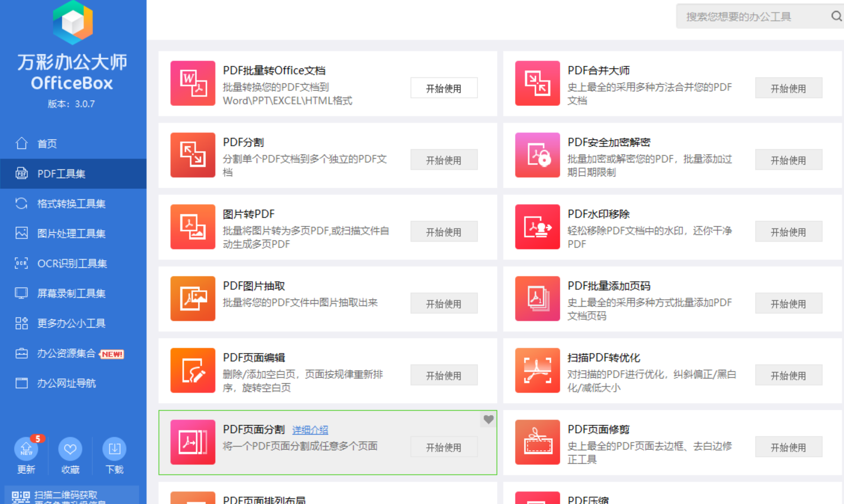844x504 pixels.
Task: Click the PDF页面排列布局 title text
Action: [264, 500]
